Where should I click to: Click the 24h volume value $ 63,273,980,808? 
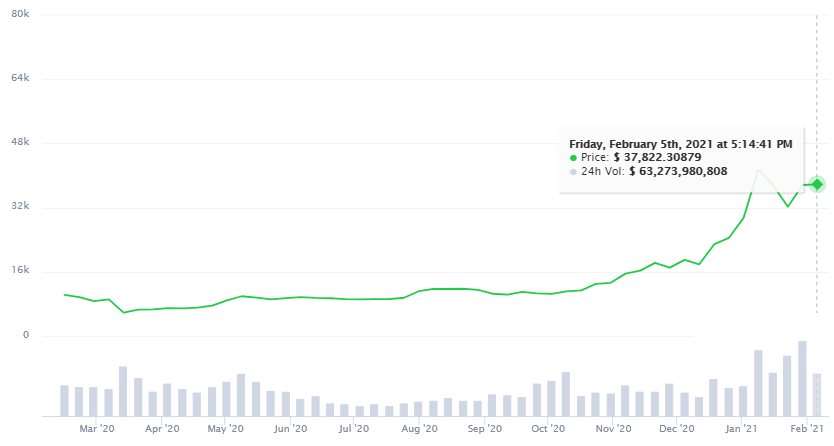click(678, 172)
